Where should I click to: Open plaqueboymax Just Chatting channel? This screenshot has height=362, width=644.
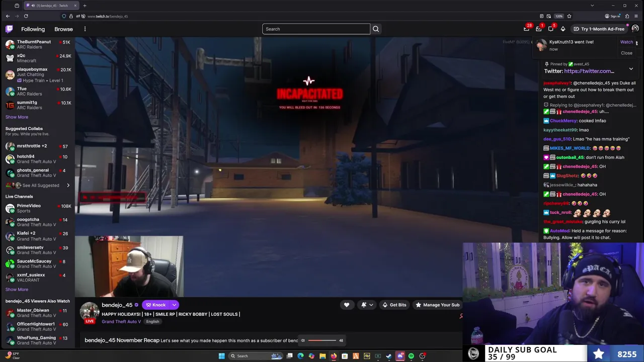38,75
